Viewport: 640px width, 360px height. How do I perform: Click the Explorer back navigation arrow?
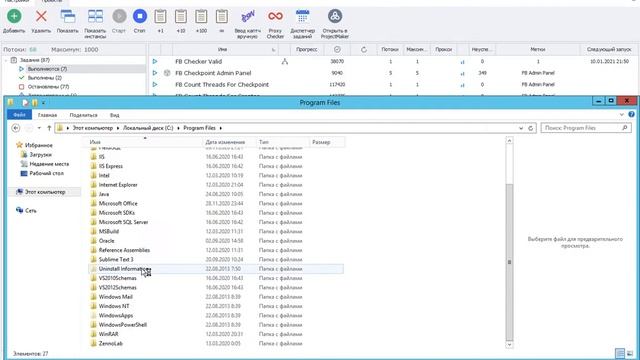pyautogui.click(x=16, y=128)
